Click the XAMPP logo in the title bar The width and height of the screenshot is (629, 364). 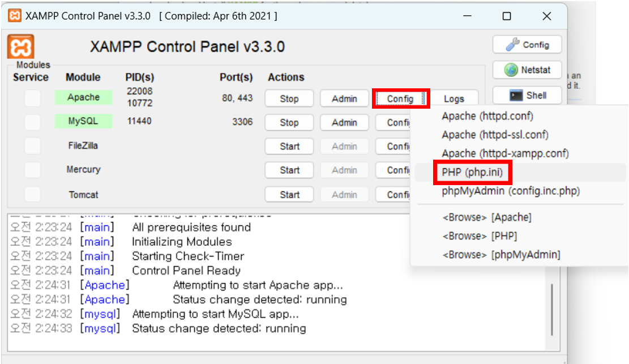(x=15, y=16)
